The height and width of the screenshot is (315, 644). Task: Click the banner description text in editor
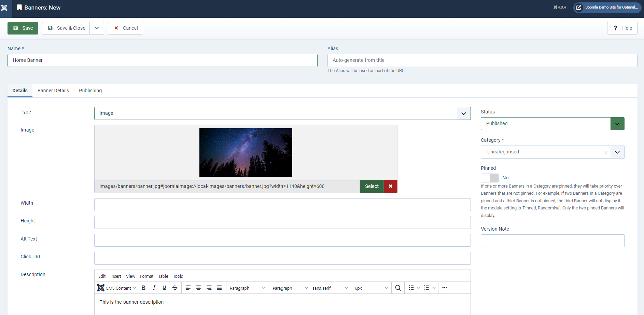(x=131, y=302)
